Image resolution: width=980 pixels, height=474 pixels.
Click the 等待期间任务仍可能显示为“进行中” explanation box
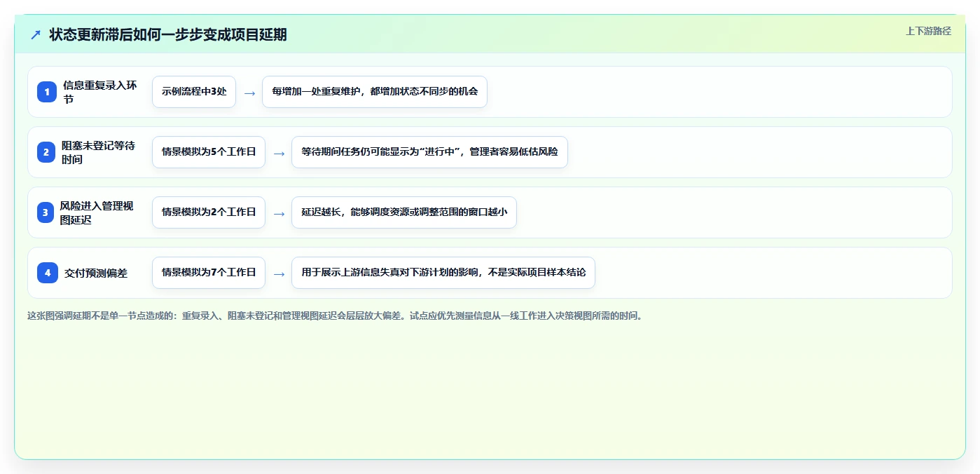[x=429, y=152]
